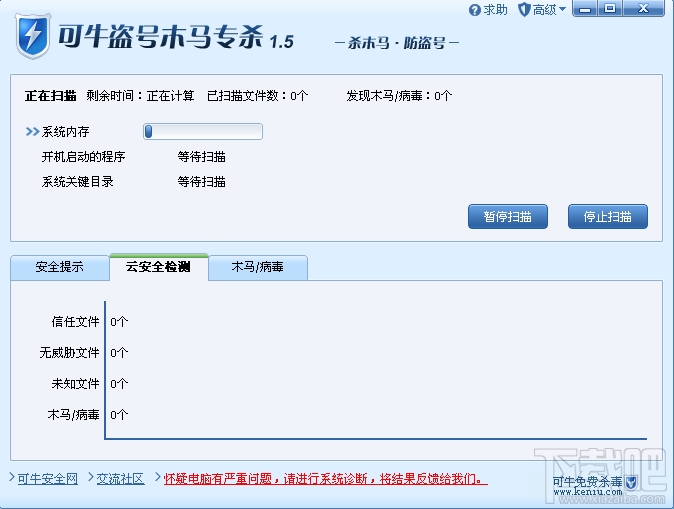Viewport: 674px width, 509px height.
Task: Click the 停止扫描 stop scan button
Action: (x=607, y=217)
